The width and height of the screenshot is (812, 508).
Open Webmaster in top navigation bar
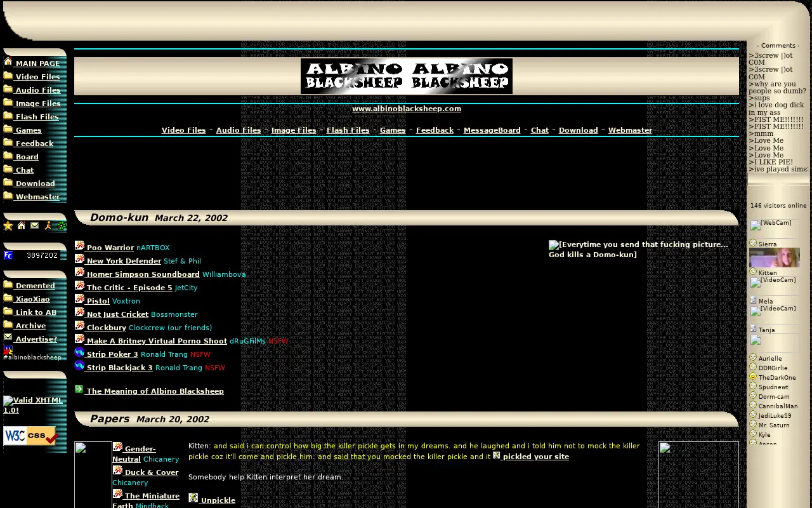pos(630,130)
